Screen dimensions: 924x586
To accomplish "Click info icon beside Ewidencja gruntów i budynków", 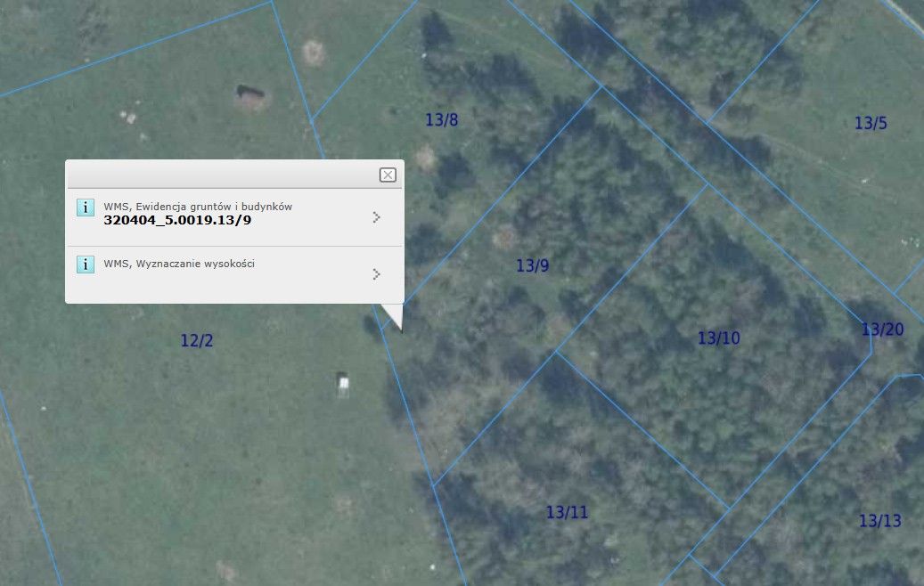I will coord(86,208).
